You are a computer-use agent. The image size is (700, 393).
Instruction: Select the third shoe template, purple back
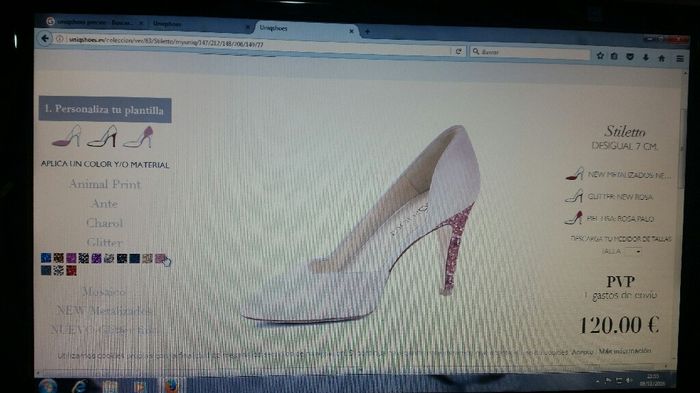[138, 137]
